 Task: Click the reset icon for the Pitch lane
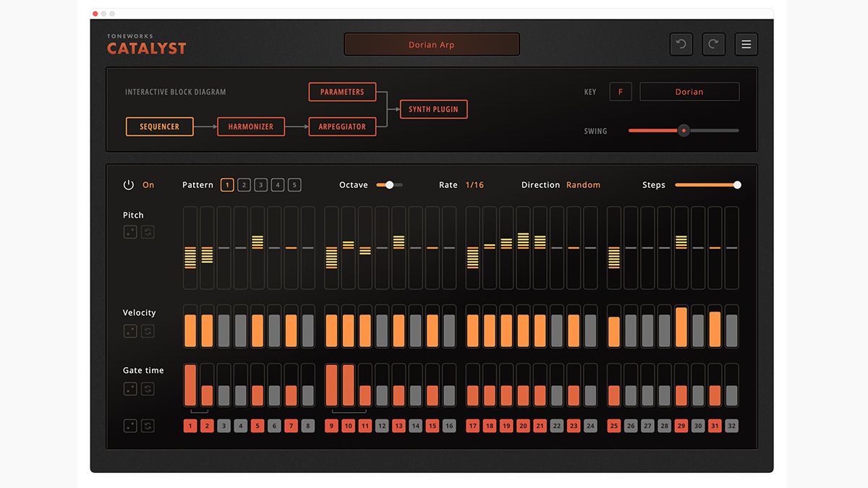click(x=148, y=232)
